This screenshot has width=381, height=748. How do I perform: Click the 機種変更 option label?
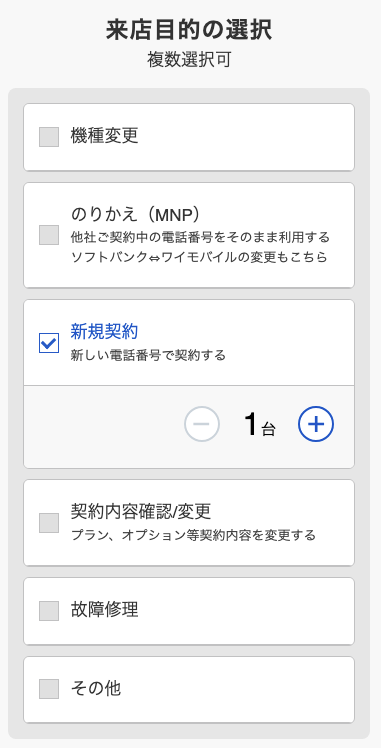(104, 136)
